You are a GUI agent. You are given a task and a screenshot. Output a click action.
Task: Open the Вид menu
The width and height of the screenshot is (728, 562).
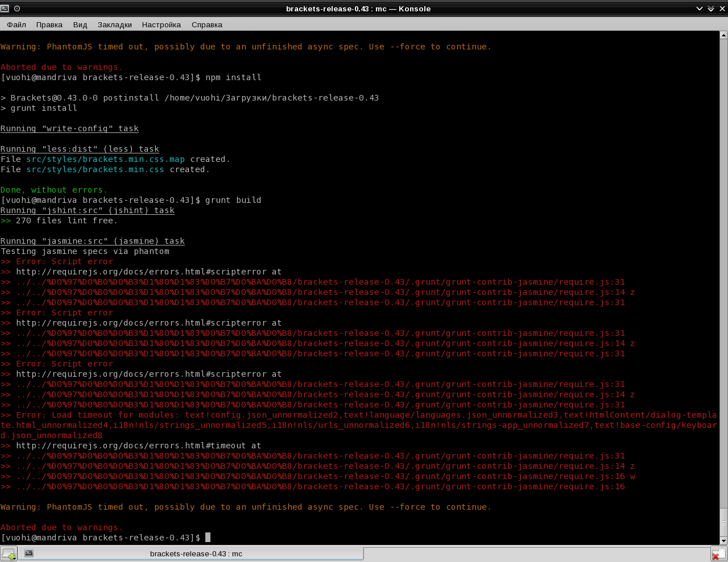80,24
